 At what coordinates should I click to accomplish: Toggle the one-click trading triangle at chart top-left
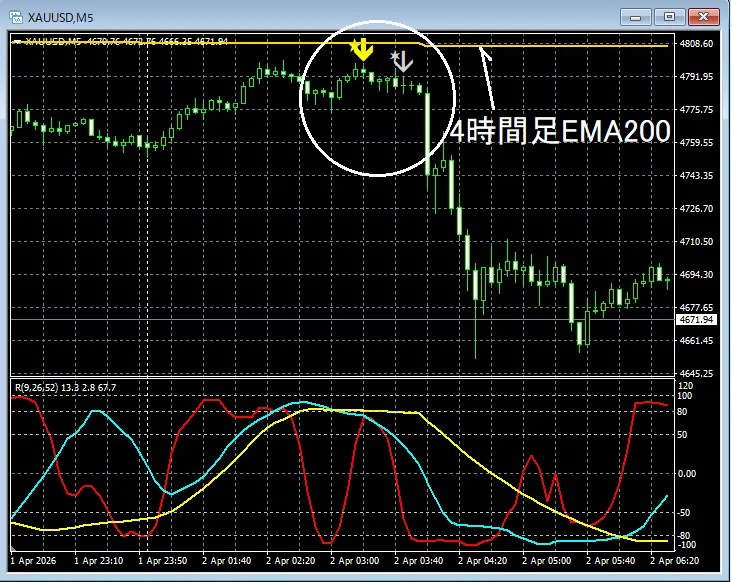point(17,42)
